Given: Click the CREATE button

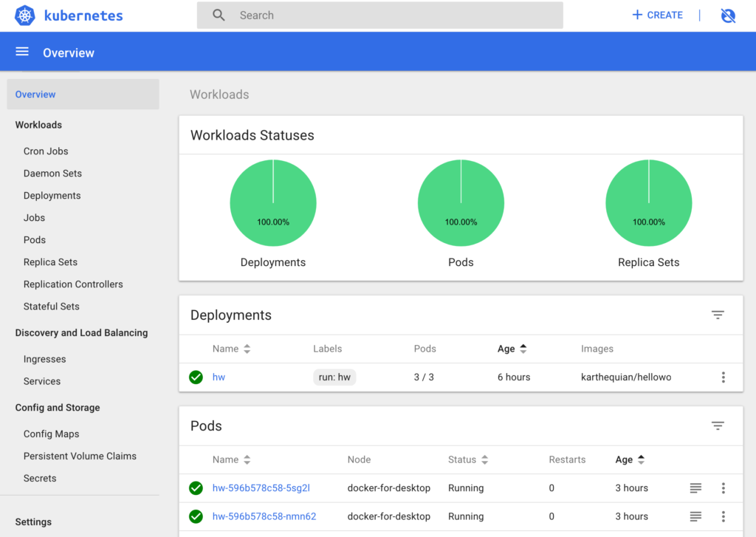Looking at the screenshot, I should click(658, 16).
